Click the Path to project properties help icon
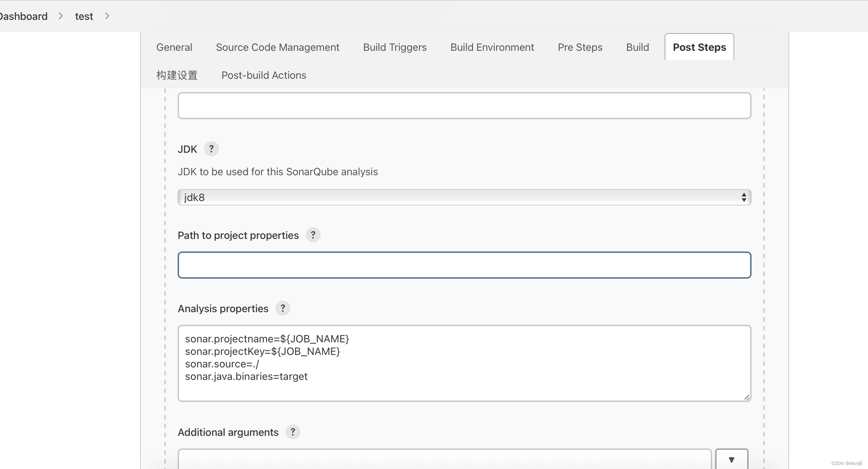Viewport: 868px width, 469px height. pos(313,235)
